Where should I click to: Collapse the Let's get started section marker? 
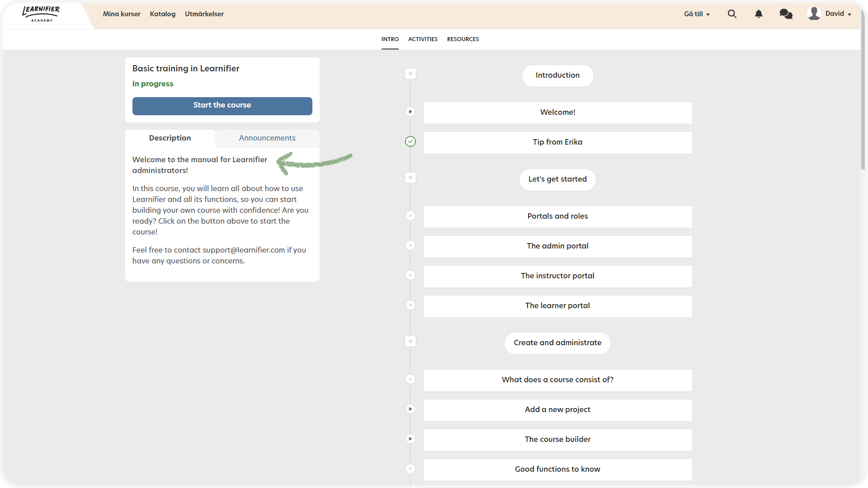pyautogui.click(x=410, y=178)
